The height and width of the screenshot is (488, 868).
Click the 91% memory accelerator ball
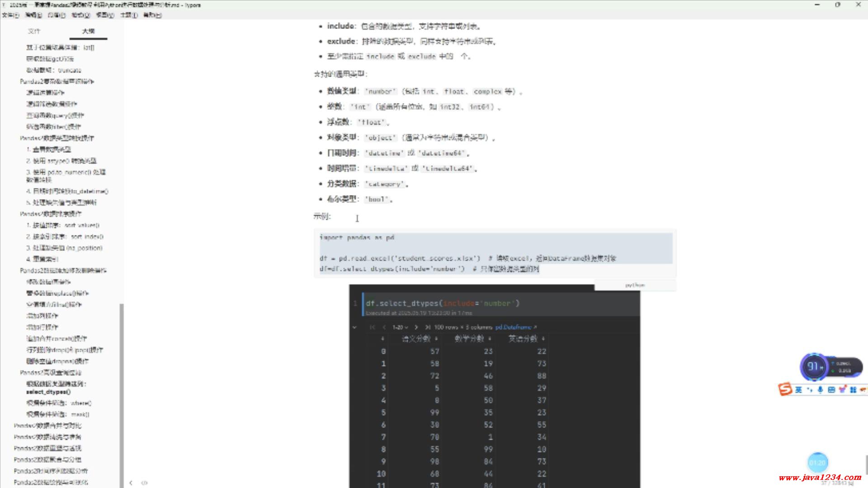coord(815,366)
